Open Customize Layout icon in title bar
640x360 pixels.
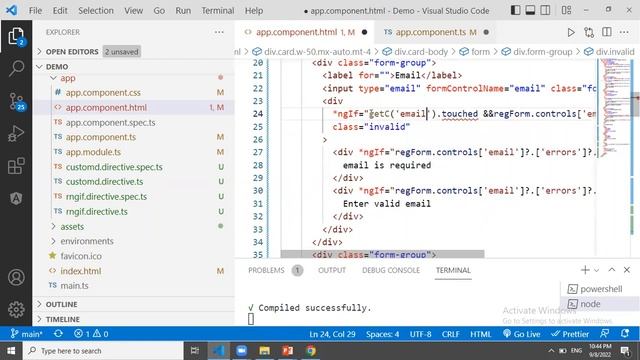[x=566, y=10]
